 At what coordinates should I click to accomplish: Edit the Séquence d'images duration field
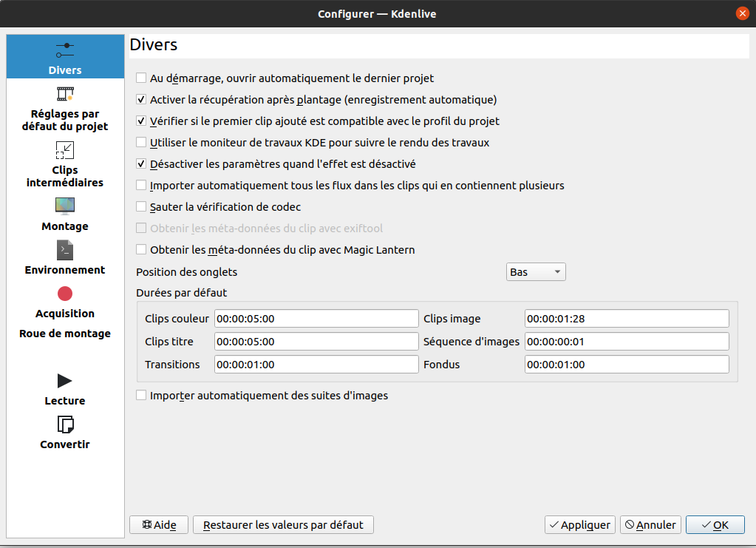(627, 341)
